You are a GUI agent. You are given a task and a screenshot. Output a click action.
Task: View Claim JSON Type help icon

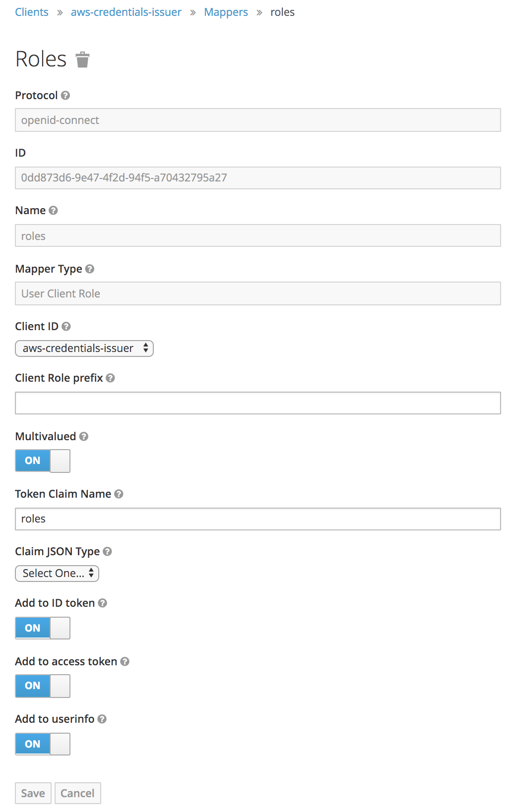(x=108, y=551)
